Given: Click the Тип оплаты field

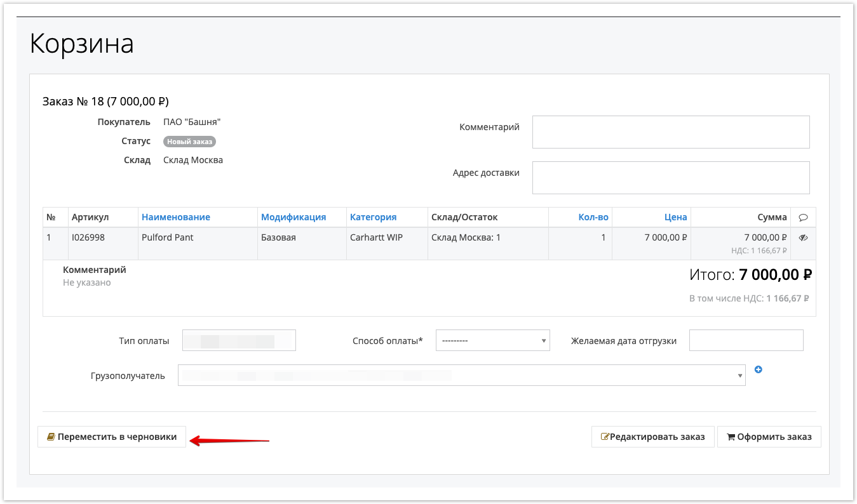Looking at the screenshot, I should tap(239, 340).
